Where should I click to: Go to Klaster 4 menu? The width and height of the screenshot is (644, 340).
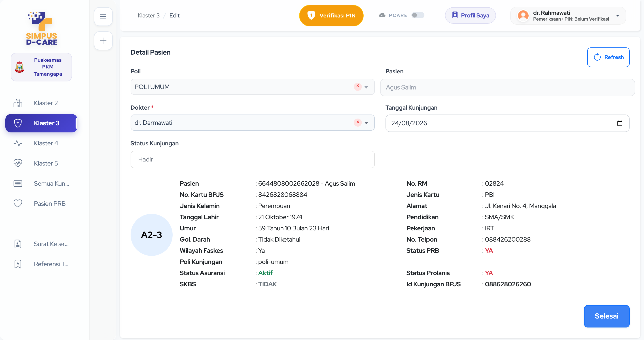[x=41, y=143]
